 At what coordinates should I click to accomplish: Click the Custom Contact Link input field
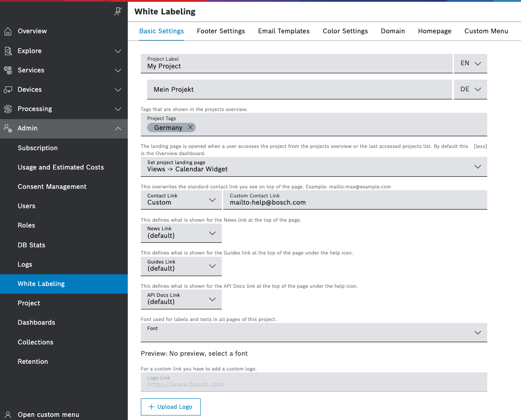(355, 202)
